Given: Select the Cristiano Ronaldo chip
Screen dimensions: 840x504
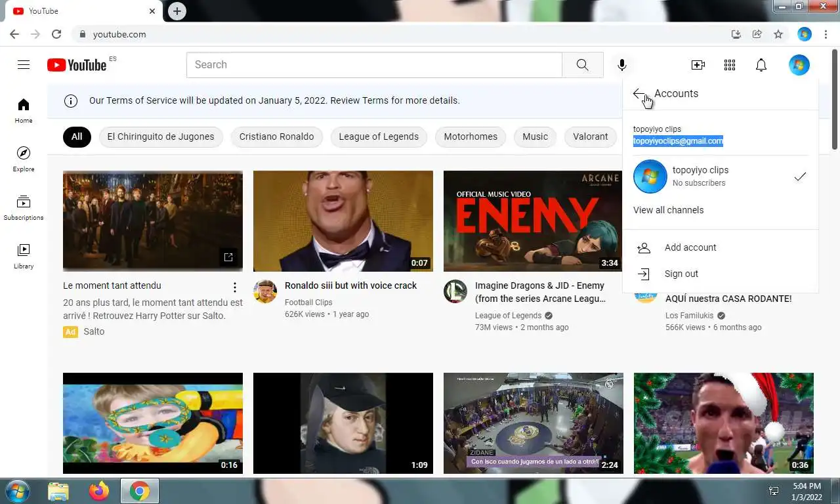Looking at the screenshot, I should click(x=276, y=136).
